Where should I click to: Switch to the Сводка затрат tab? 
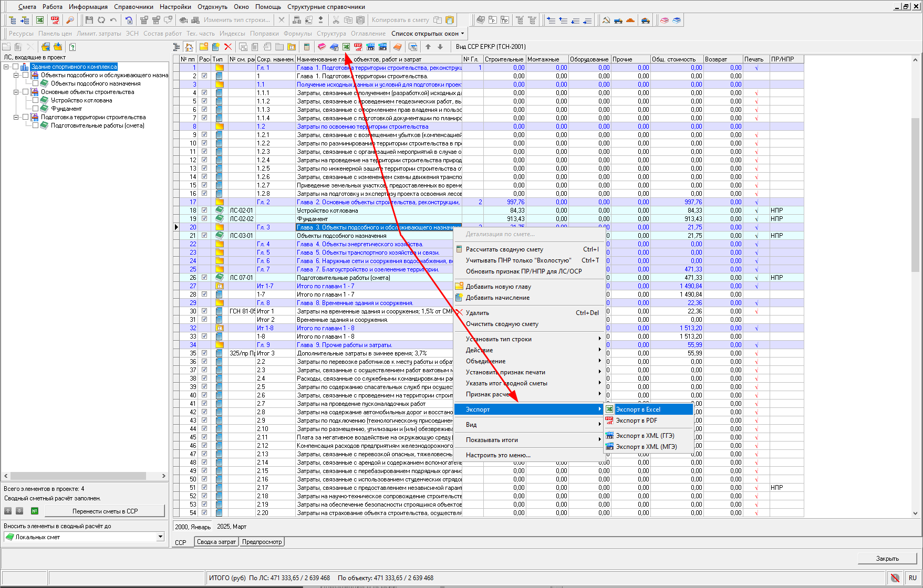pos(216,542)
